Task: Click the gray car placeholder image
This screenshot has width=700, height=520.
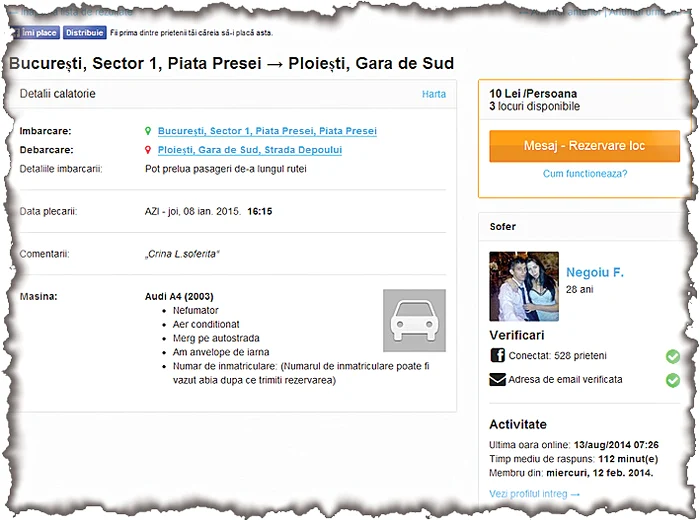Action: click(414, 320)
